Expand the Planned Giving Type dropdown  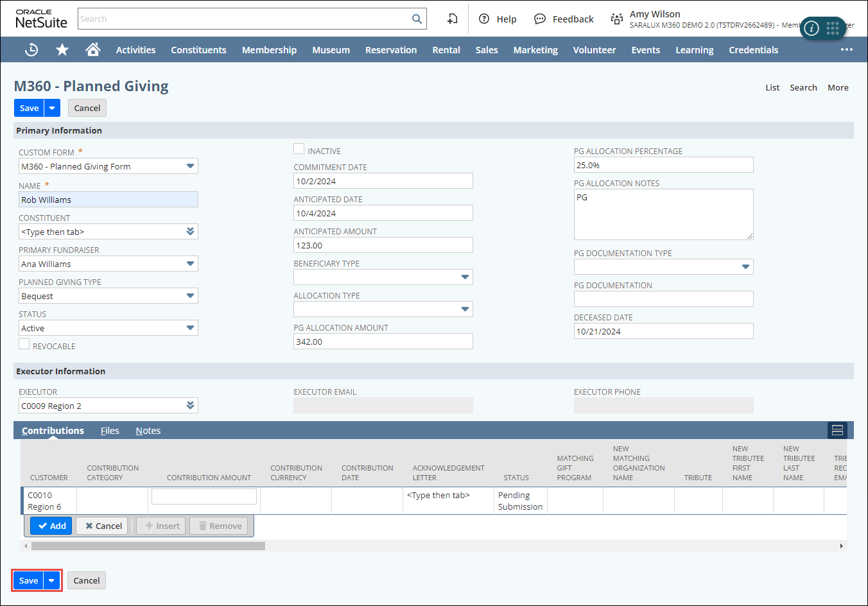190,296
